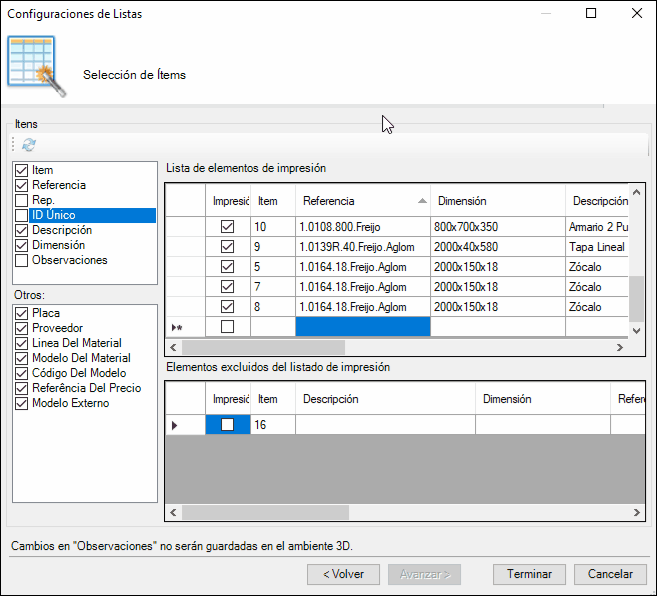Select item number 16 cell in excluded list
Image resolution: width=657 pixels, height=596 pixels.
click(273, 425)
